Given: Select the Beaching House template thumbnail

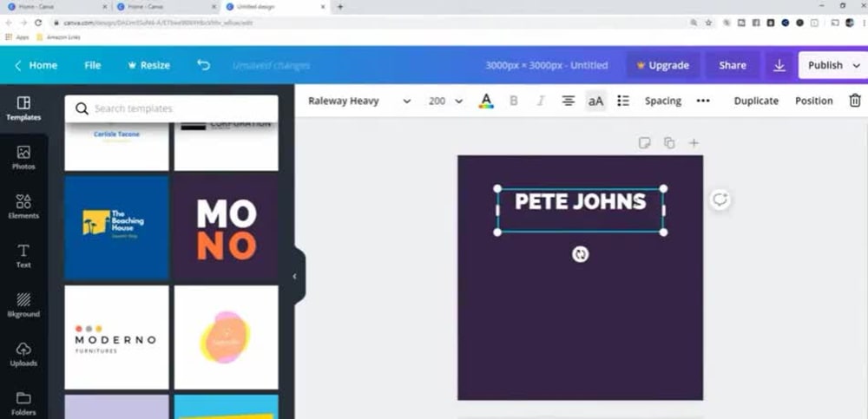Looking at the screenshot, I should pyautogui.click(x=116, y=228).
